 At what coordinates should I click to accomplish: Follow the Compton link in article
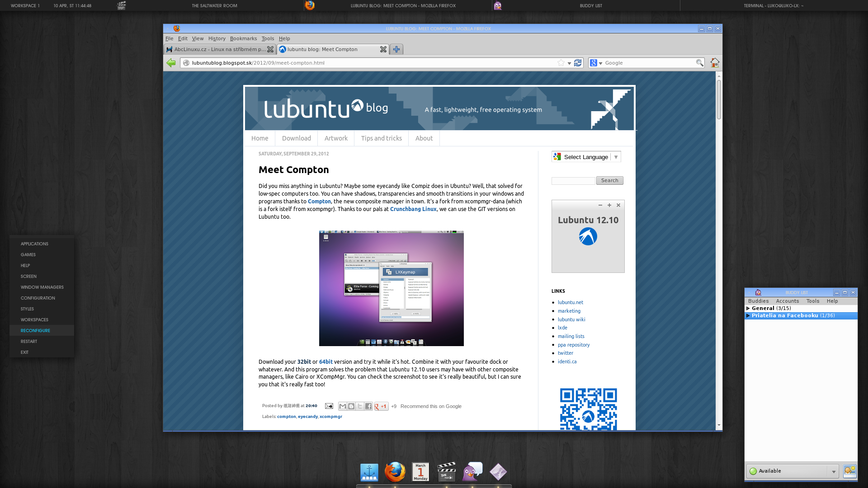click(319, 202)
